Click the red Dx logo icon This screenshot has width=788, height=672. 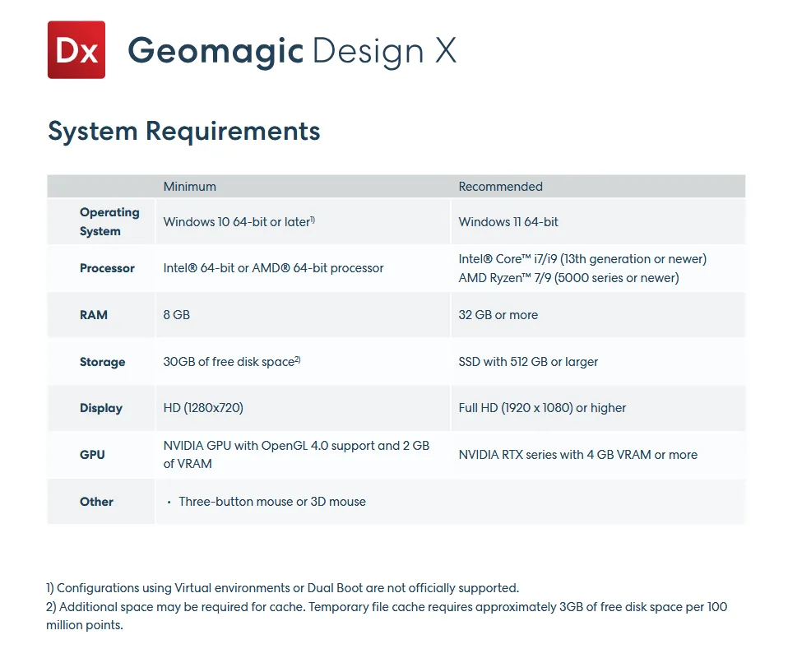[76, 50]
